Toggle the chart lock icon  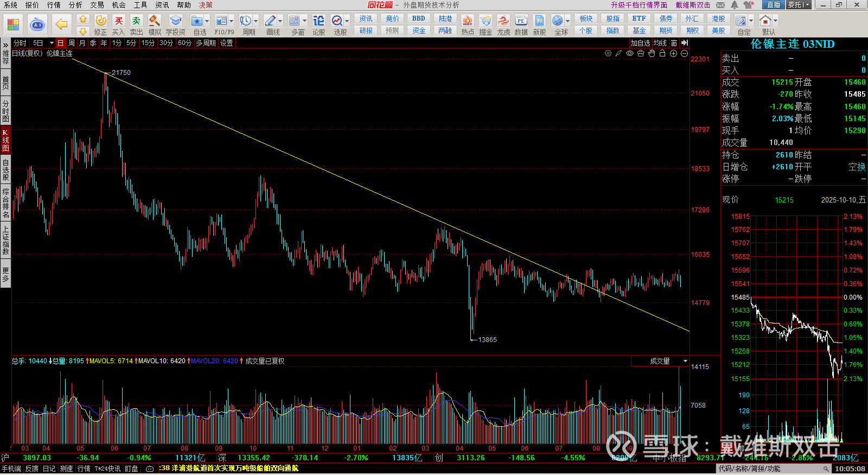[662, 53]
